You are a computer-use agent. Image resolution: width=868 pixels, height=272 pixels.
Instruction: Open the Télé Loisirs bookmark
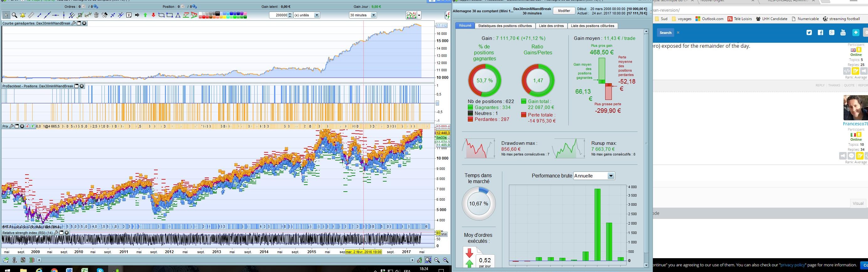[740, 19]
